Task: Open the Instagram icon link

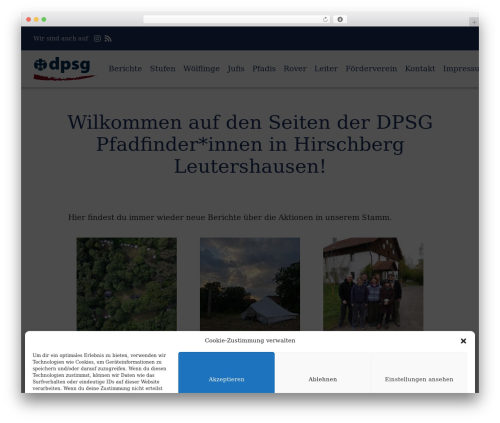Action: click(x=97, y=39)
